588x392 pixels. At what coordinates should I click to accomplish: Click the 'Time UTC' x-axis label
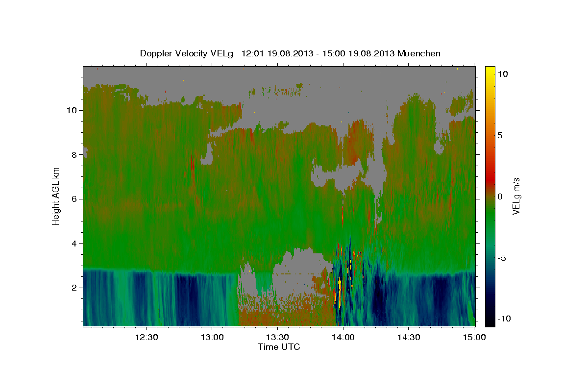(279, 347)
